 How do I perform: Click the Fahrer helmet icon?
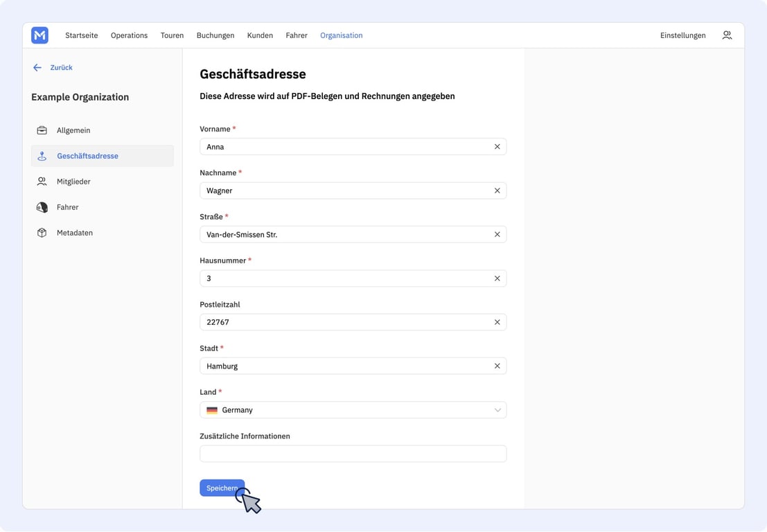42,207
